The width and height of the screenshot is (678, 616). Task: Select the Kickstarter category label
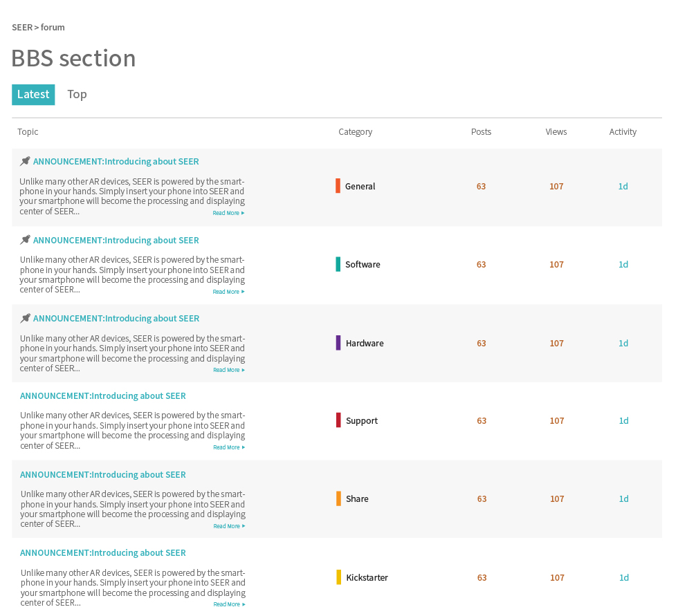pyautogui.click(x=367, y=577)
